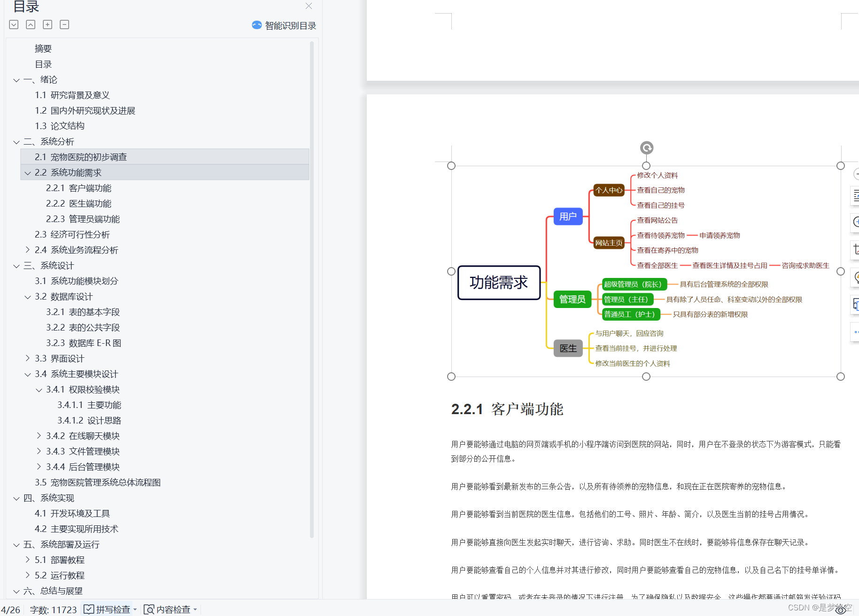Click word count 字数: 11723
This screenshot has width=859, height=616.
(53, 609)
